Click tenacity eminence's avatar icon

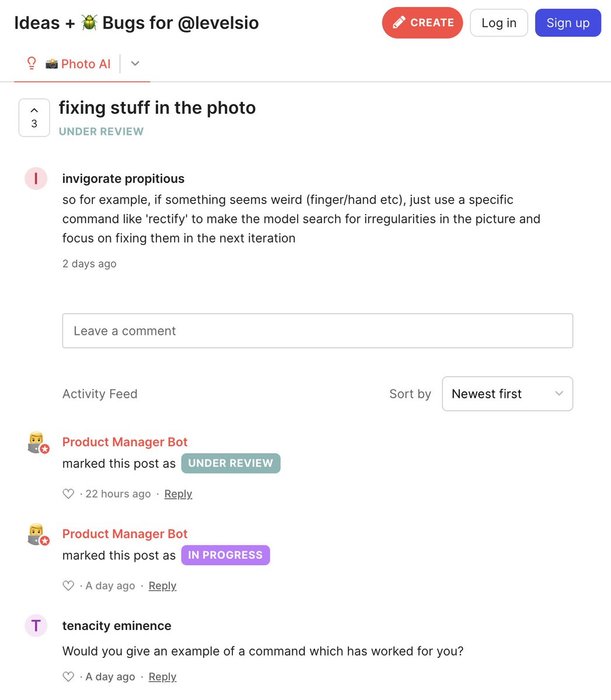(x=36, y=626)
